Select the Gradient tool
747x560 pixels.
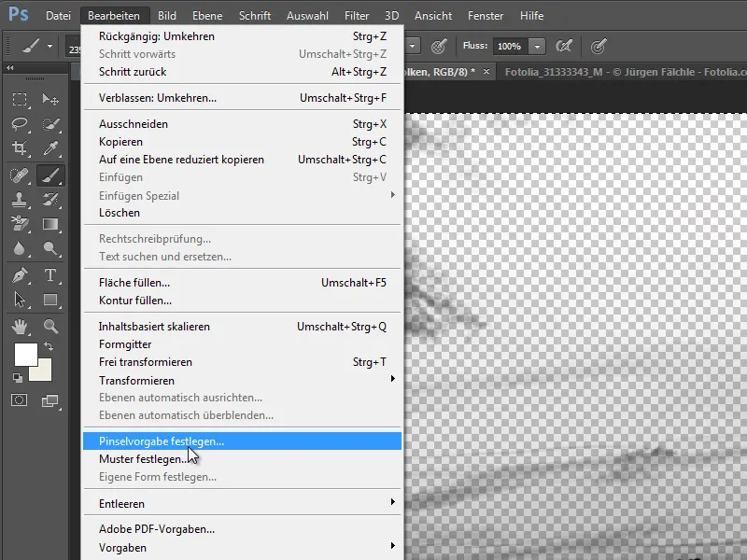(50, 224)
